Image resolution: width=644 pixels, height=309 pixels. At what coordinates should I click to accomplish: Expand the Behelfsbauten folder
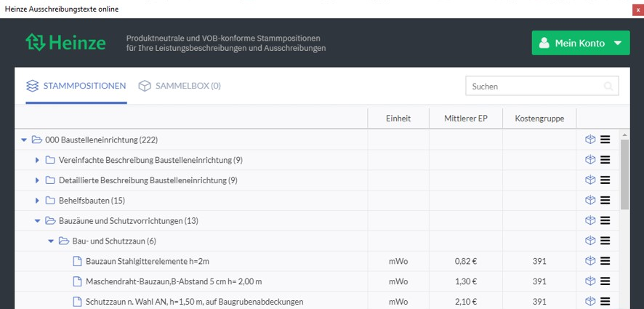37,201
